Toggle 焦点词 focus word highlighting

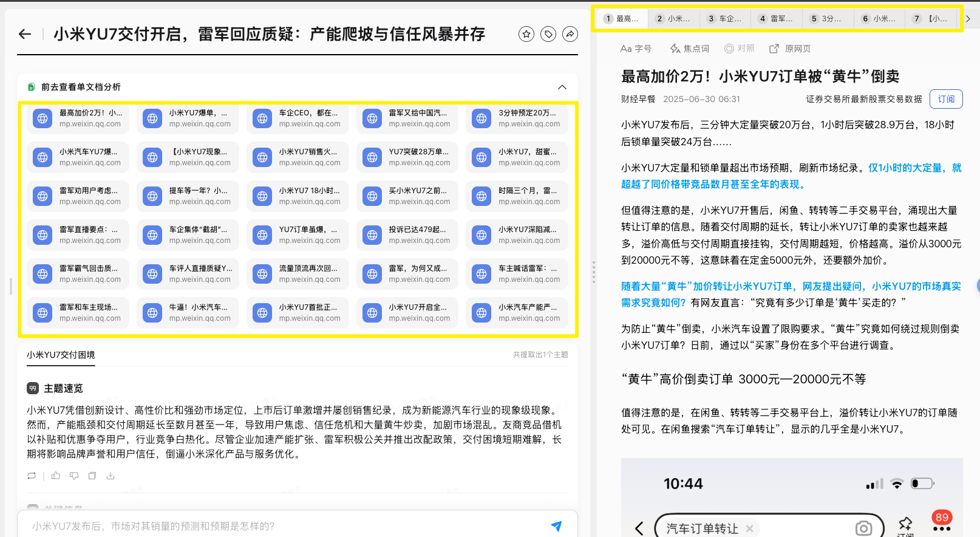[689, 49]
